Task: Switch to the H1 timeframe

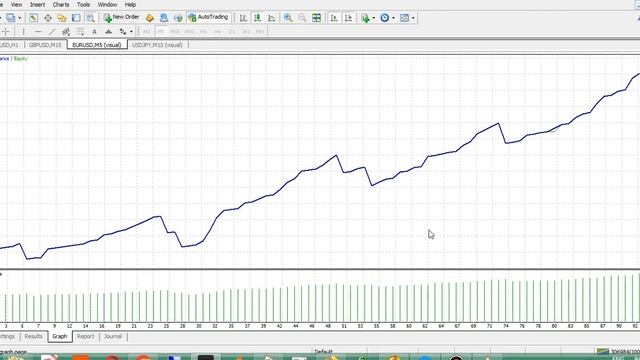Action: click(203, 31)
